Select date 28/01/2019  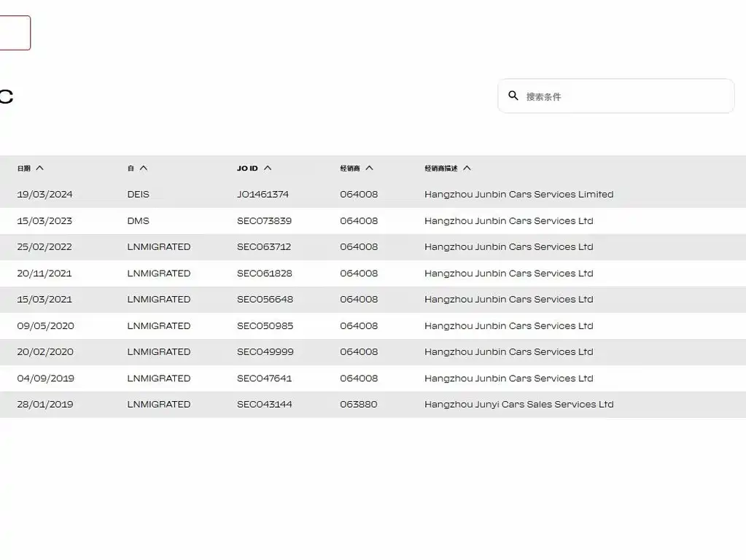(x=45, y=405)
